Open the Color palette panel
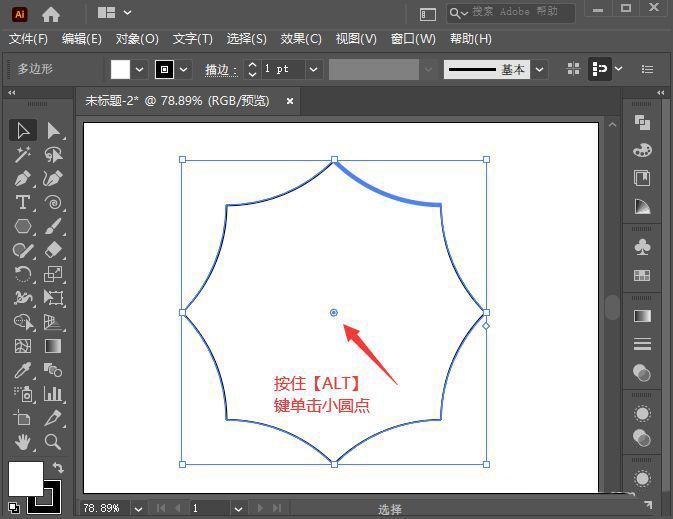Screen dimensions: 673x519 (x=642, y=150)
